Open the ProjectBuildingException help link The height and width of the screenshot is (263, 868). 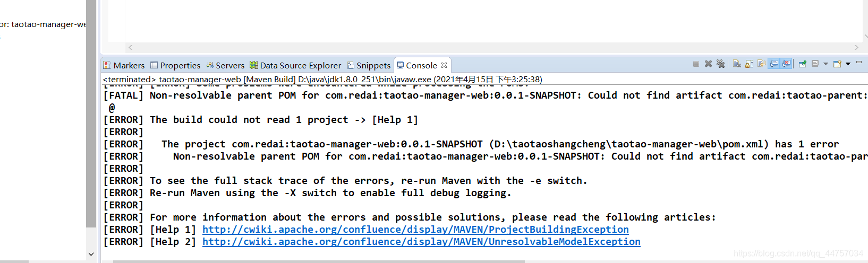tap(415, 230)
